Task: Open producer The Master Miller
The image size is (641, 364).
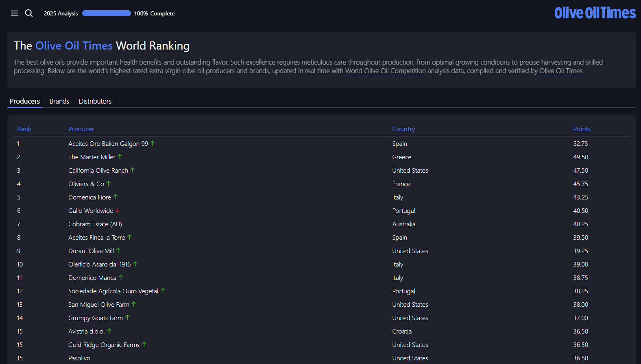Action: click(x=92, y=157)
